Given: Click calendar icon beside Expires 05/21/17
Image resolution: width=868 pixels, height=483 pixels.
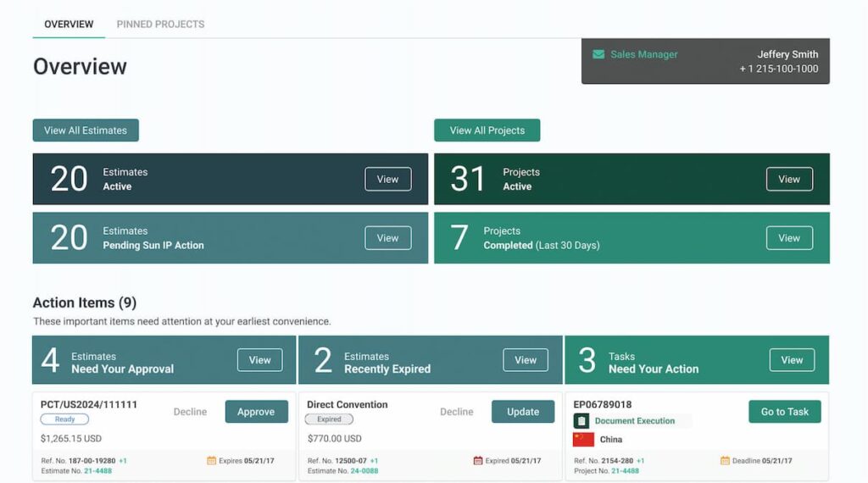Looking at the screenshot, I should point(211,460).
